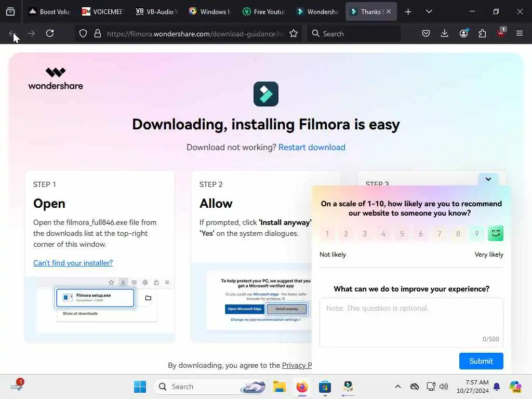Open volume speaker tray icon
532x399 pixels.
tap(444, 387)
